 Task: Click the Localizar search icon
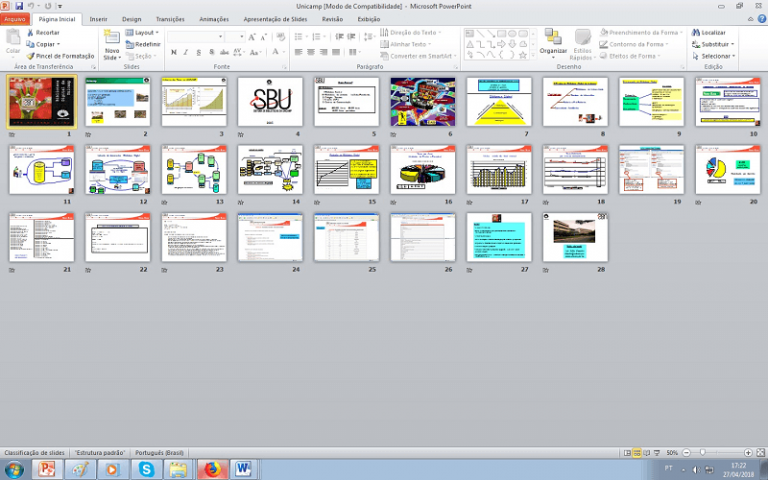tap(696, 32)
